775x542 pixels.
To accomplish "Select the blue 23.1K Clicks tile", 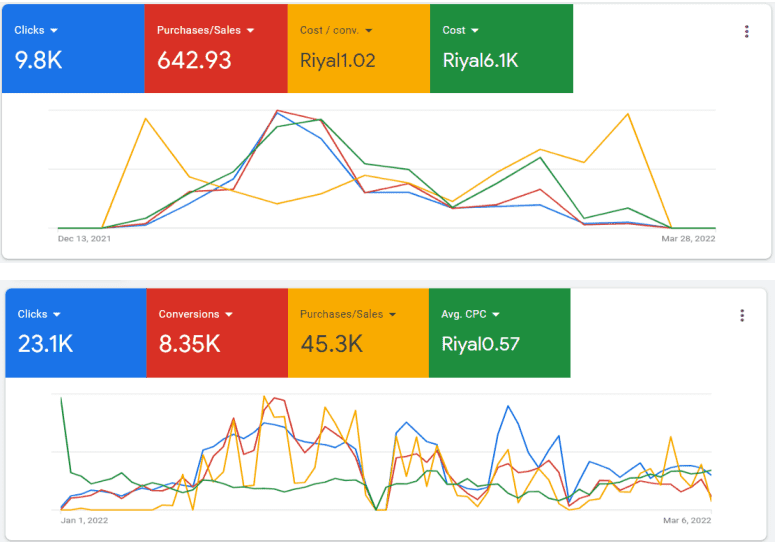I will 76,333.
